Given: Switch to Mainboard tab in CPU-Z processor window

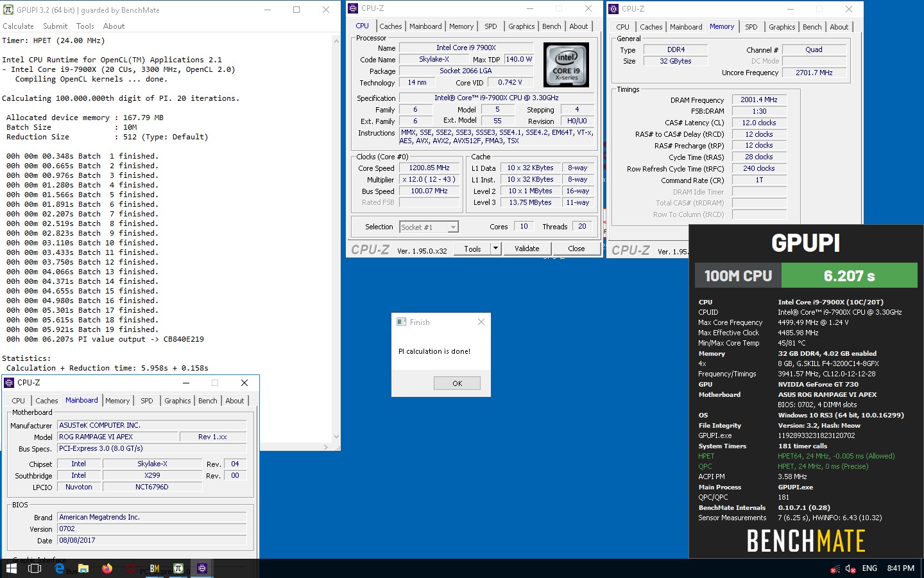Looking at the screenshot, I should click(425, 26).
